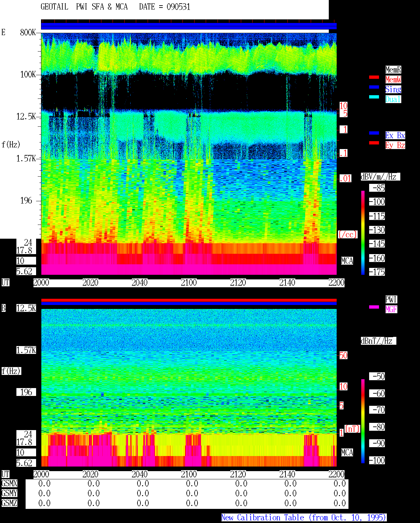This screenshot has height=523, width=420.
Task: Click the 800K frequency axis label
Action: (x=28, y=33)
